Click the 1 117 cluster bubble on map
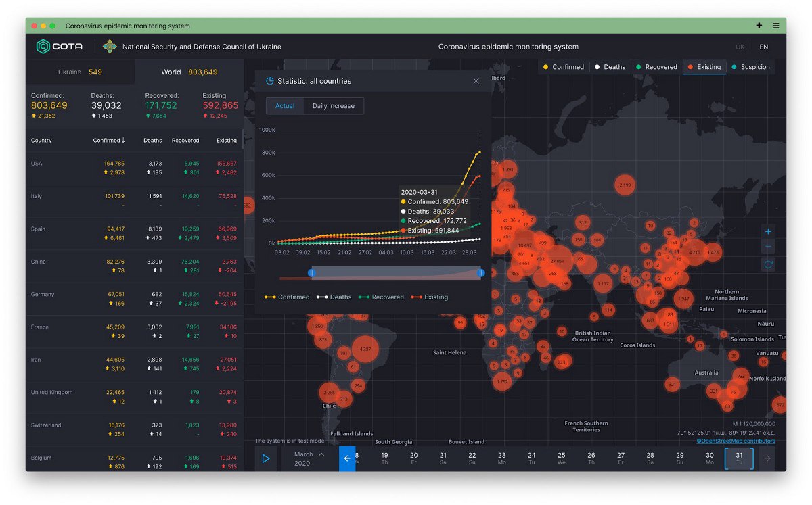Viewport: 812px width, 505px height. click(x=603, y=283)
